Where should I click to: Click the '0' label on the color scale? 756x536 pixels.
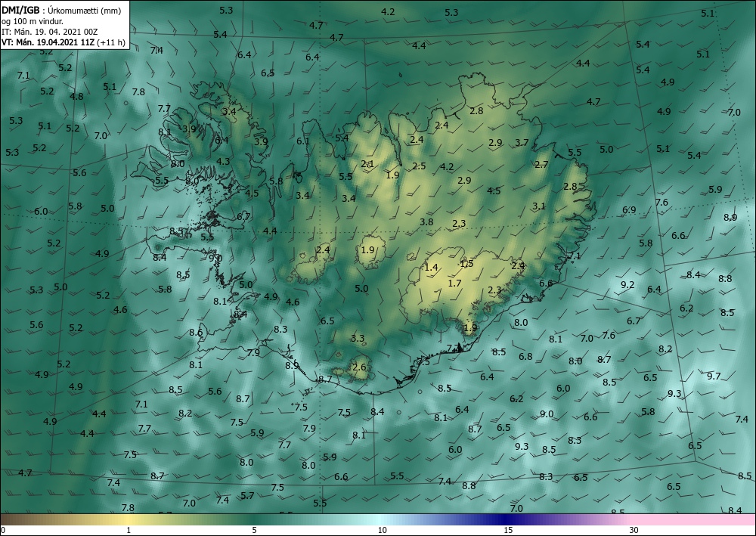pyautogui.click(x=3, y=530)
